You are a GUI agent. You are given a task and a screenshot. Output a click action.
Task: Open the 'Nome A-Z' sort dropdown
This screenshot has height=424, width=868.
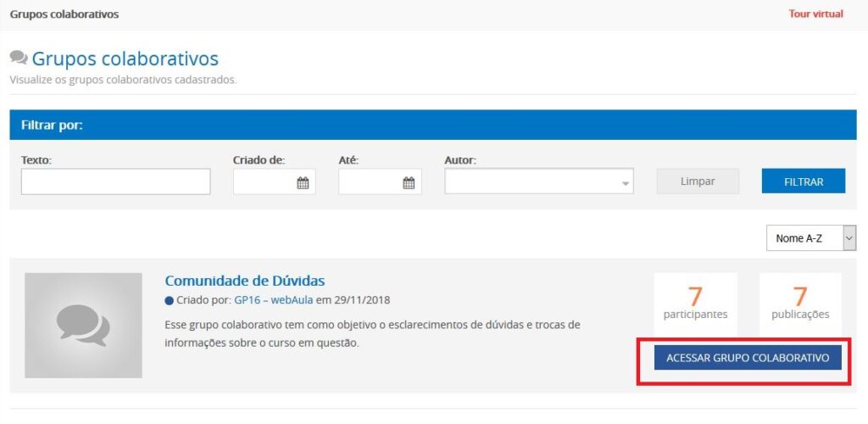click(x=810, y=238)
